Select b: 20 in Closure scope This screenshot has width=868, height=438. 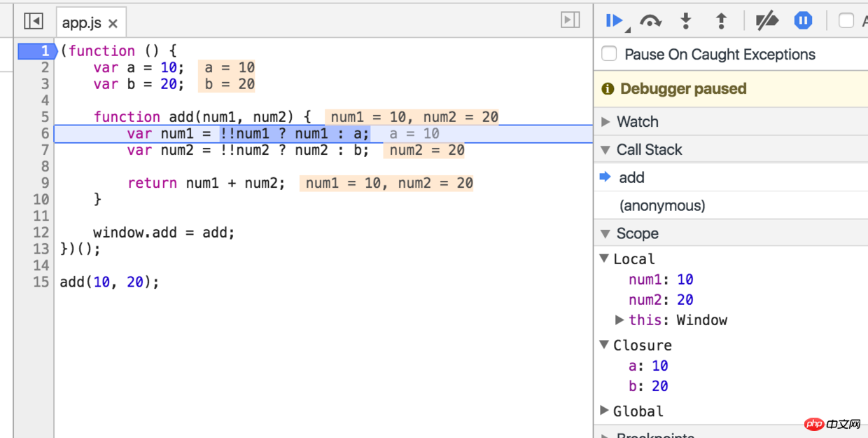pos(648,386)
